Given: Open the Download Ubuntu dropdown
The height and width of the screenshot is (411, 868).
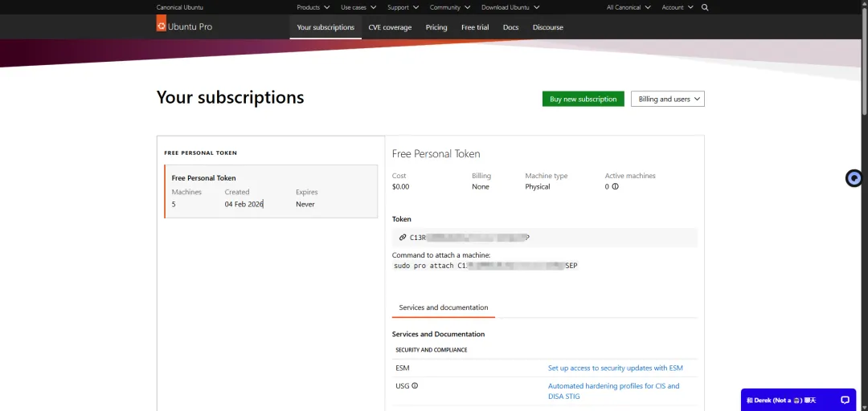Looking at the screenshot, I should tap(510, 7).
